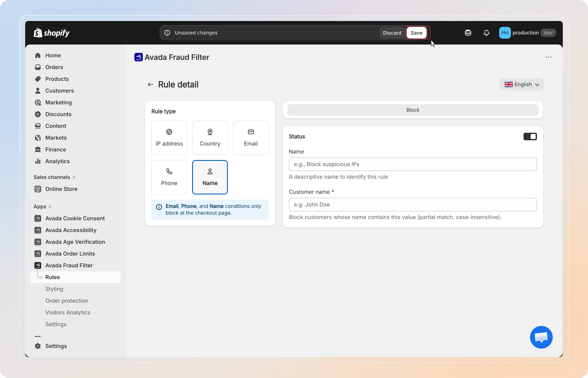Image resolution: width=588 pixels, height=378 pixels.
Task: Click the Home house icon
Action: (x=38, y=55)
